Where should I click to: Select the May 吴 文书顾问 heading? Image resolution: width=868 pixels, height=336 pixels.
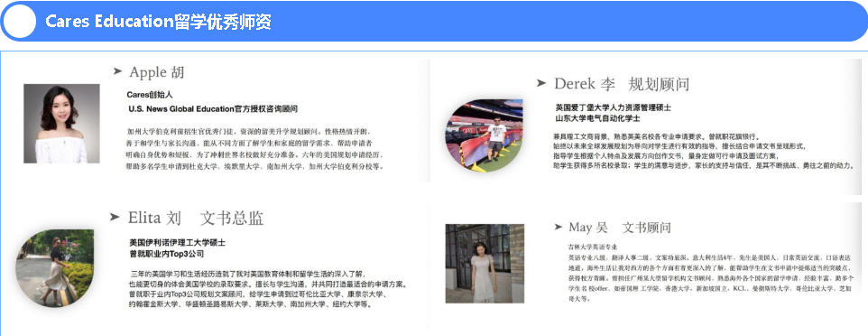pos(620,227)
